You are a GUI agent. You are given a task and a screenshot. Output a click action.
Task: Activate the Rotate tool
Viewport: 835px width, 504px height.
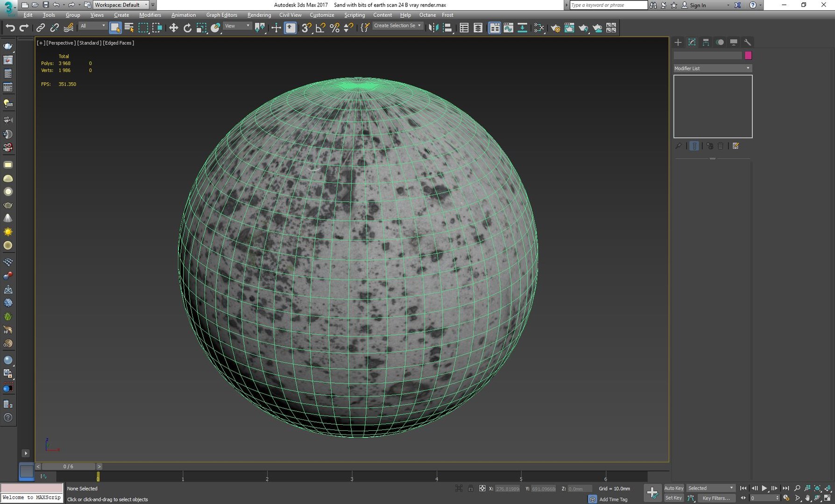pyautogui.click(x=187, y=28)
